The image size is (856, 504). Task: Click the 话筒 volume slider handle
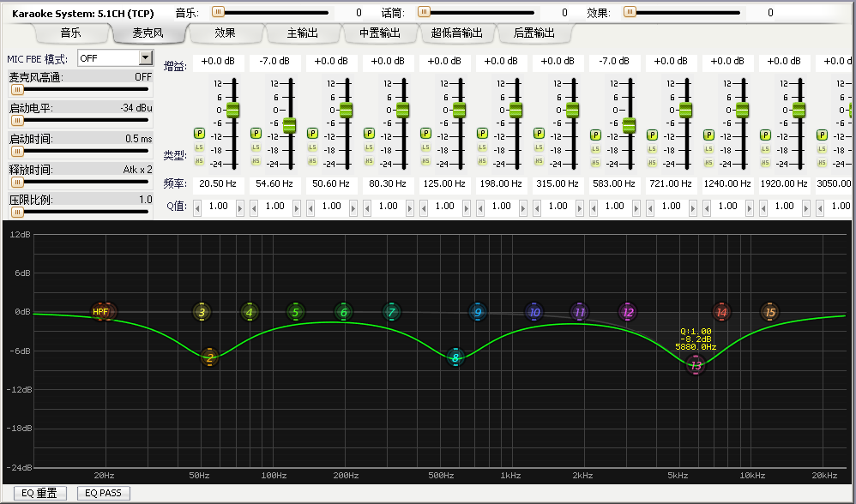tap(424, 12)
